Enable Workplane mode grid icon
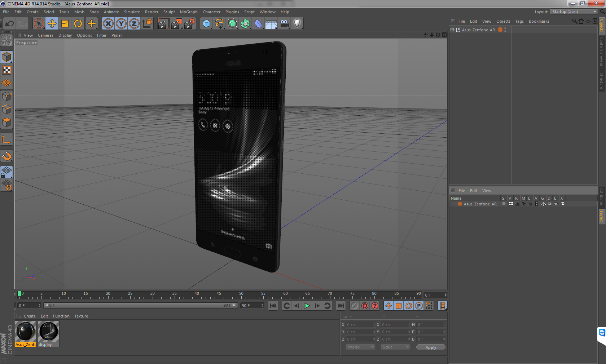Viewport: 606px width, 364px height. pyautogui.click(x=6, y=83)
